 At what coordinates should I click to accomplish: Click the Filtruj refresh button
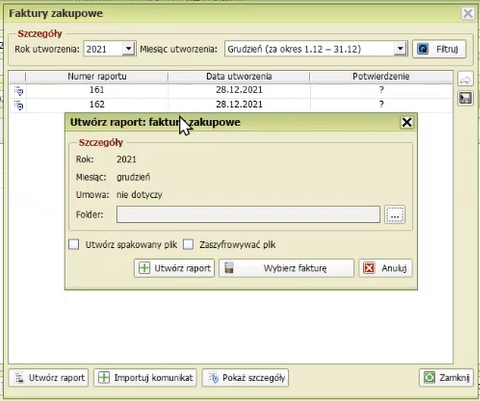[439, 49]
